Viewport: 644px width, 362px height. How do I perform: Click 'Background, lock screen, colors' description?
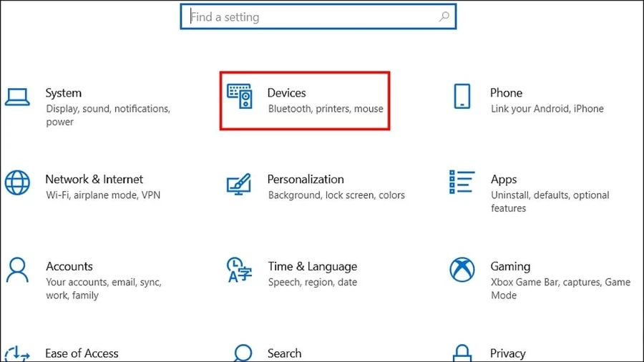point(336,195)
